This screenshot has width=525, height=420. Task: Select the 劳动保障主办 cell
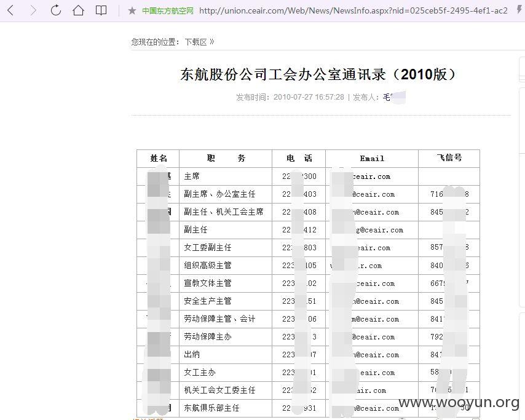(x=226, y=337)
